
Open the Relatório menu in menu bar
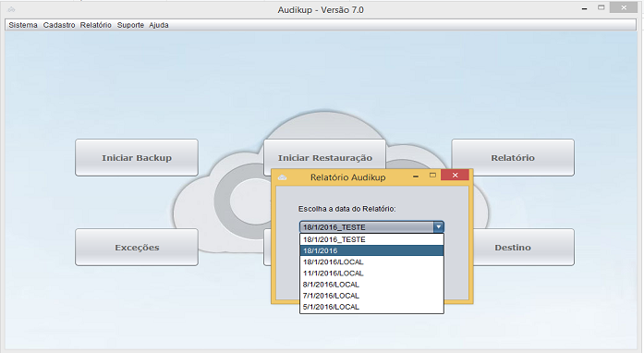click(x=96, y=25)
